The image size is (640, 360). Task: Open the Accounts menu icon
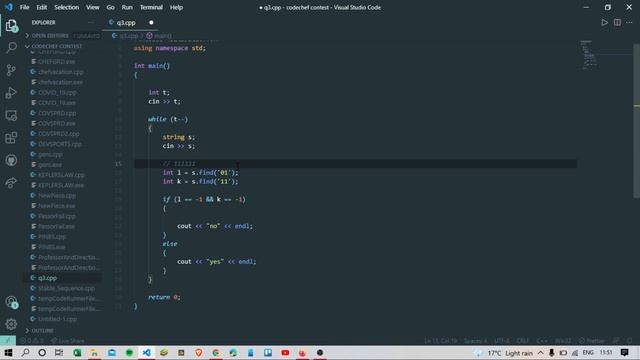(11, 302)
